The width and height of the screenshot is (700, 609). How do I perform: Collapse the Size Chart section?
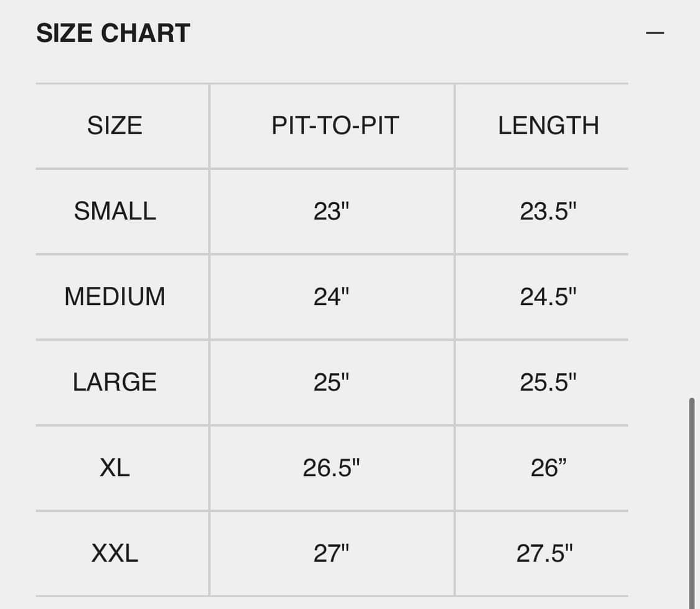pos(655,32)
